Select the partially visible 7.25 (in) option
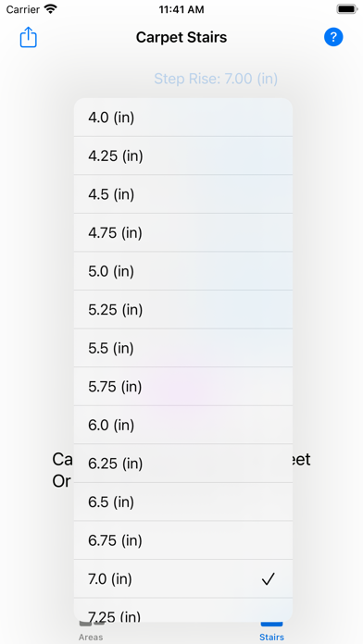Image resolution: width=363 pixels, height=644 pixels. pos(183,610)
